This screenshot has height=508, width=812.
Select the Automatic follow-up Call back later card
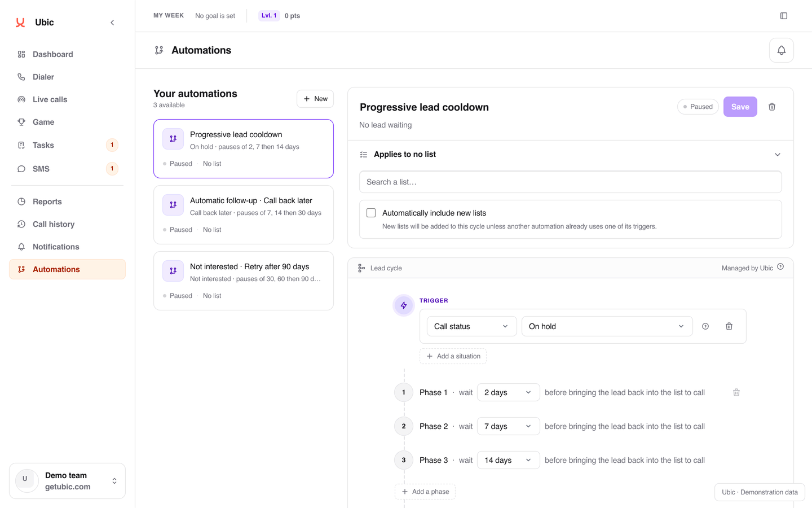coord(244,214)
